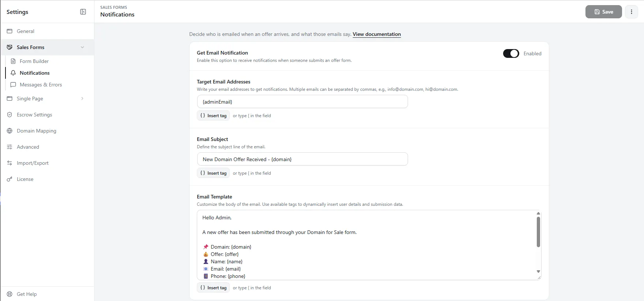Click the Sales Forms handshake icon
644x301 pixels.
click(10, 47)
